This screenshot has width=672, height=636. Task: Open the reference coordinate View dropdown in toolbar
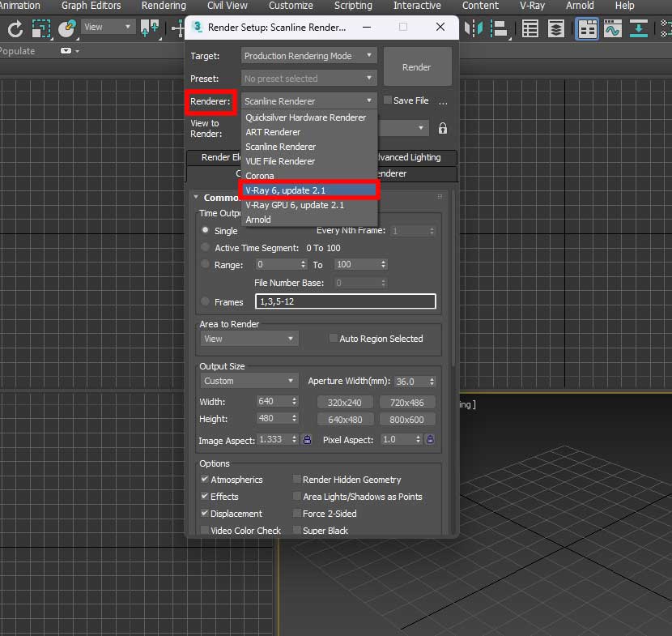pyautogui.click(x=107, y=27)
